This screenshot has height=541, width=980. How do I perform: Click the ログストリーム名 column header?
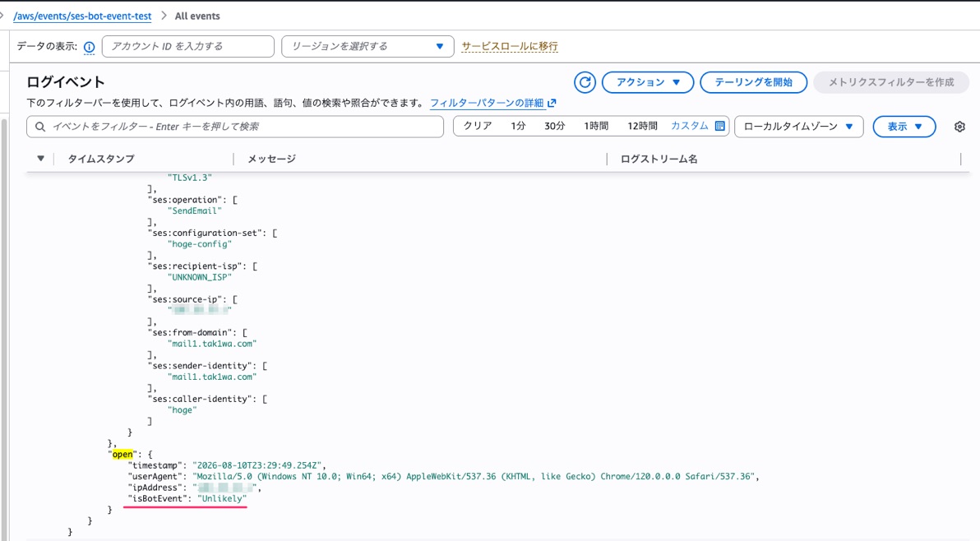(x=659, y=159)
